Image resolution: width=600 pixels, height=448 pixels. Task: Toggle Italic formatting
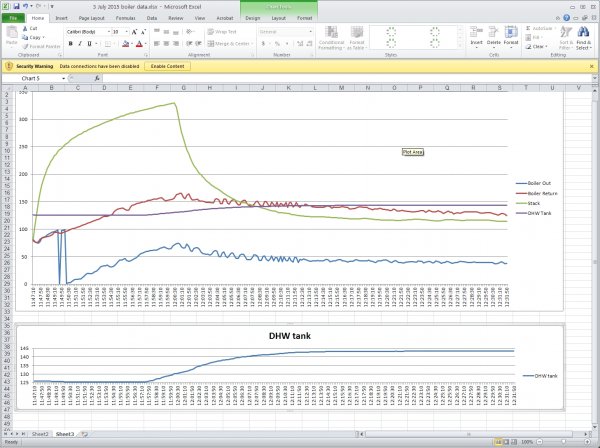coord(80,44)
